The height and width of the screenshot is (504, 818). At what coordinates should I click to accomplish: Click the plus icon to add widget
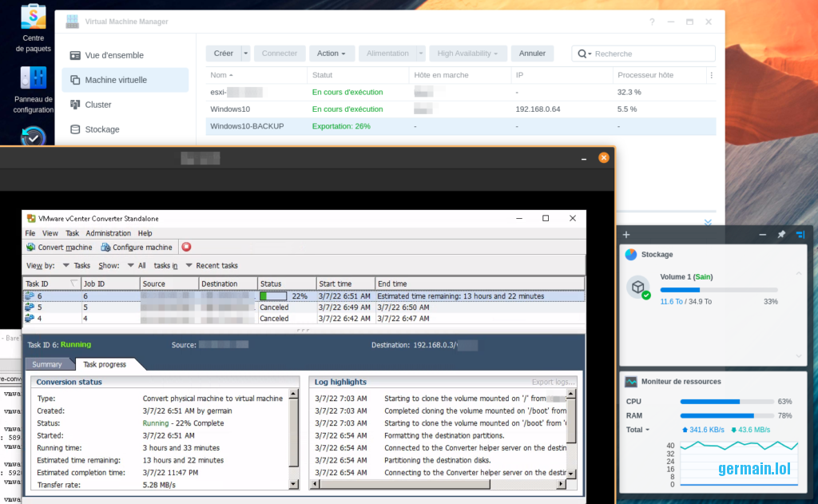coord(626,235)
